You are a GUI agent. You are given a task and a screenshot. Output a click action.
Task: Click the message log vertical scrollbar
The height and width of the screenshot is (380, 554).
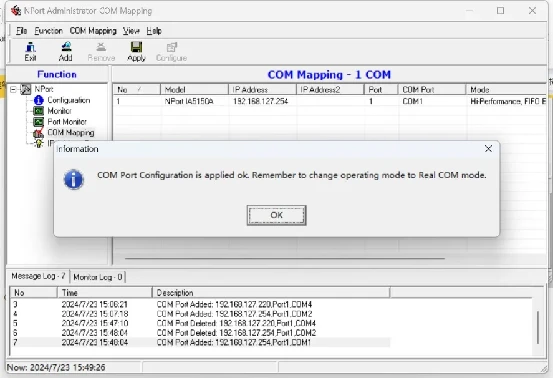pos(538,327)
